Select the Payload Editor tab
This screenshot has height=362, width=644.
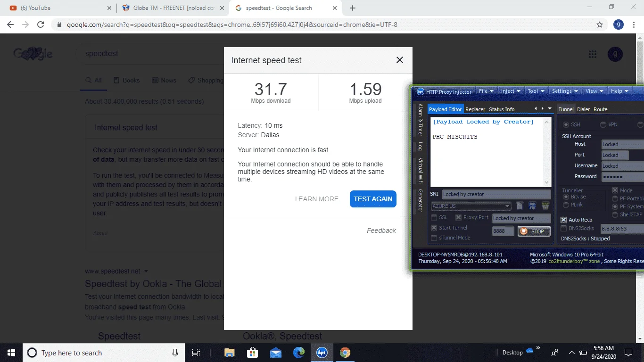pyautogui.click(x=446, y=109)
